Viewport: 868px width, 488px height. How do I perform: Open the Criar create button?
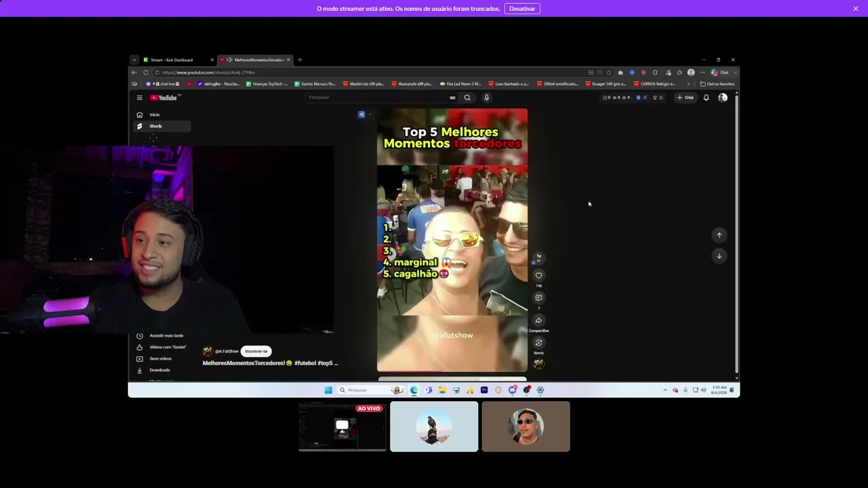686,98
